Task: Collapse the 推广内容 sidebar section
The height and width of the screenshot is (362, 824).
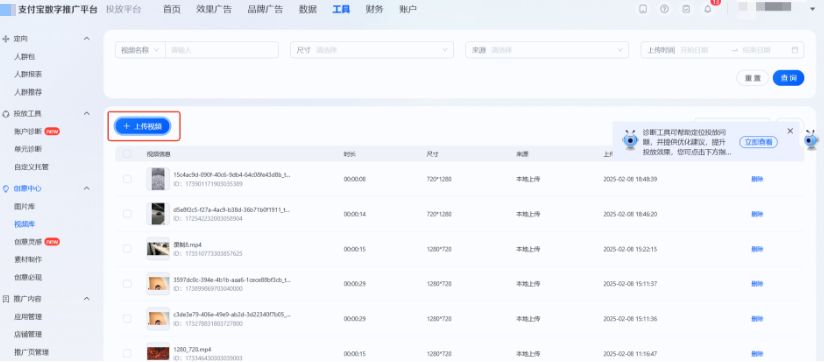Action: [87, 298]
